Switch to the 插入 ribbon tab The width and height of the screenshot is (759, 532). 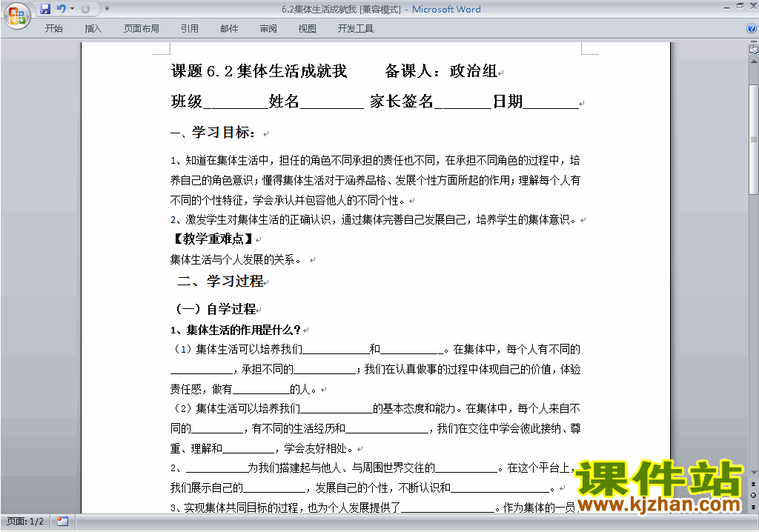click(x=93, y=29)
